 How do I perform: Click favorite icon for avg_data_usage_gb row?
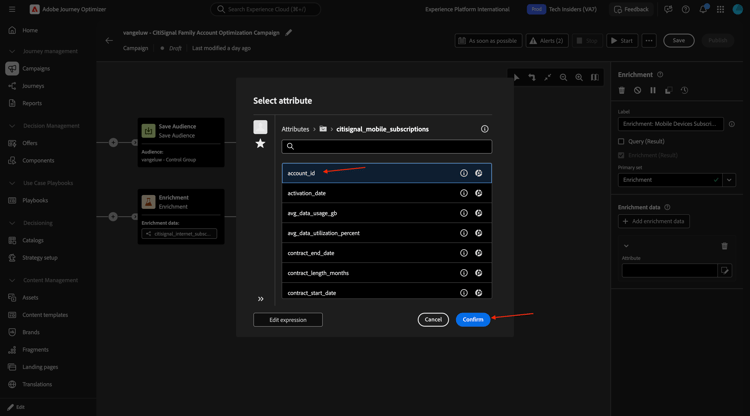point(479,213)
